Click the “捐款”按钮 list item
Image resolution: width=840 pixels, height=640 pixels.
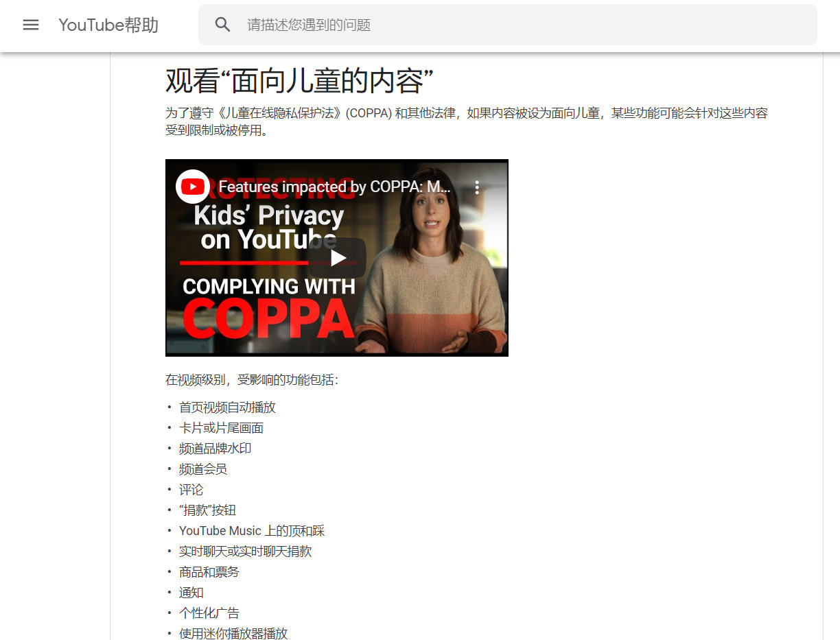[207, 510]
